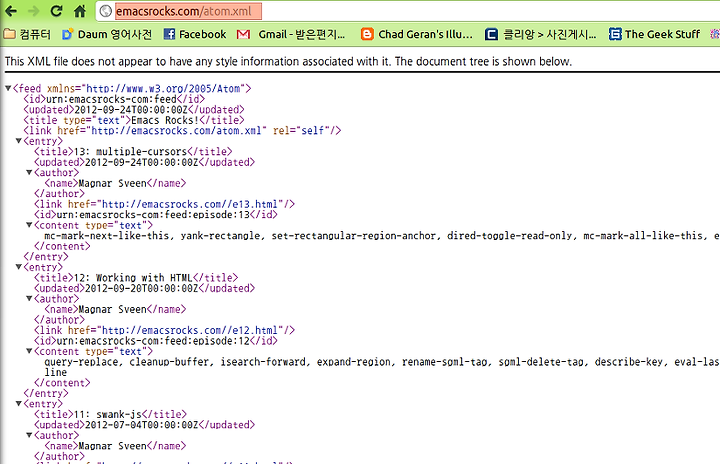Collapse the entry for 13: multiple-cursors
Image resolution: width=720 pixels, height=464 pixels.
coord(19,141)
